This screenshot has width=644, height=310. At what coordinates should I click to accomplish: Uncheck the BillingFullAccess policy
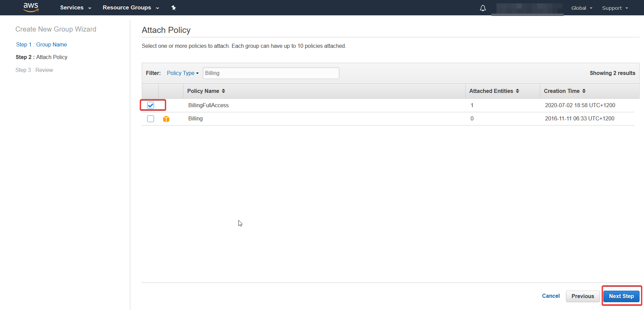click(x=150, y=105)
